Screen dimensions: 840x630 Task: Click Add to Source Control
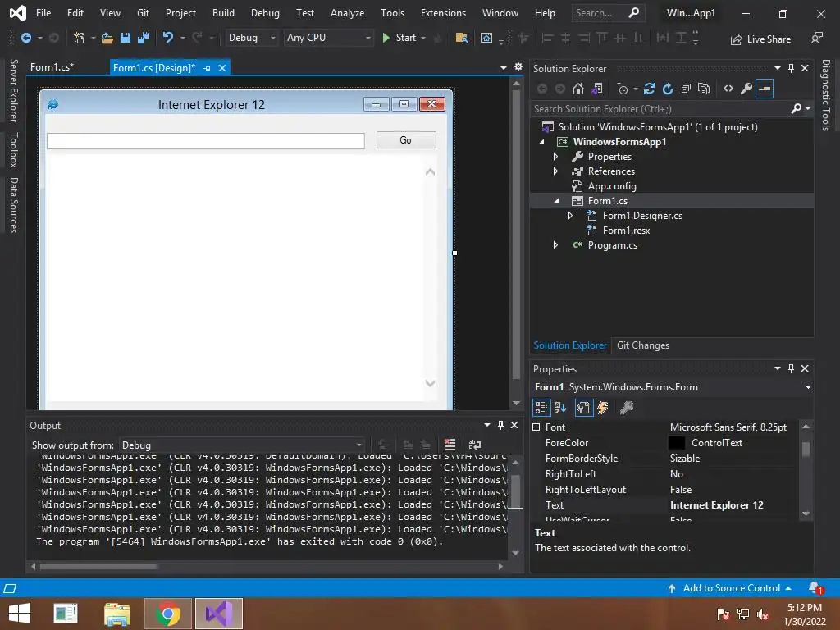(x=729, y=588)
